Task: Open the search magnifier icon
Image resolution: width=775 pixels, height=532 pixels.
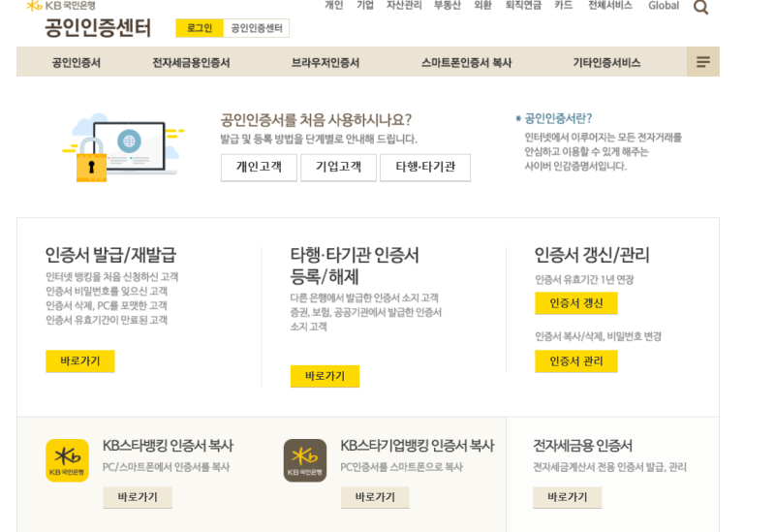Action: (700, 7)
